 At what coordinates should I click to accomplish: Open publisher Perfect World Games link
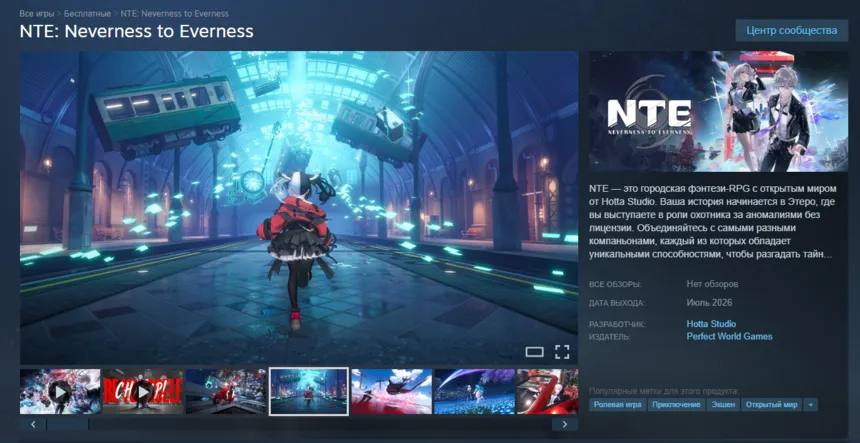point(729,337)
